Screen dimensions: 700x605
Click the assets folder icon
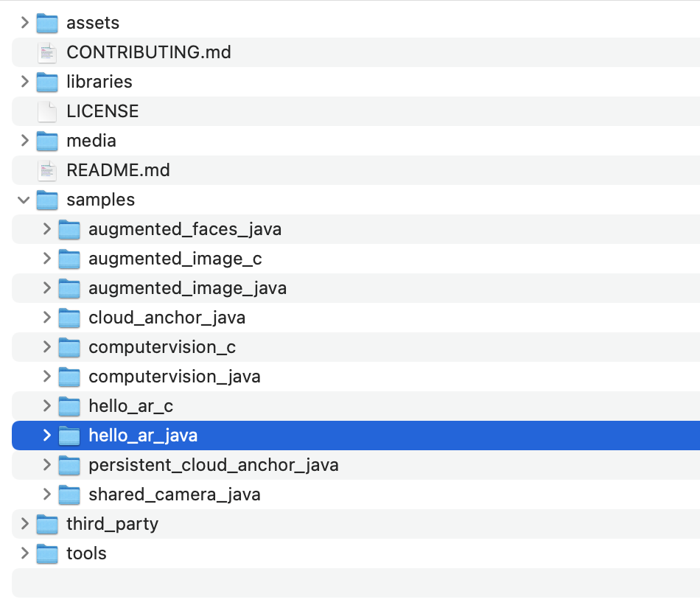click(47, 23)
